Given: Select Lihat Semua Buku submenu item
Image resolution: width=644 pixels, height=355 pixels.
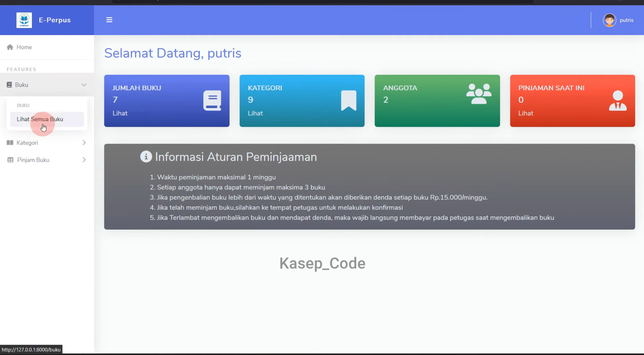Looking at the screenshot, I should (47, 119).
